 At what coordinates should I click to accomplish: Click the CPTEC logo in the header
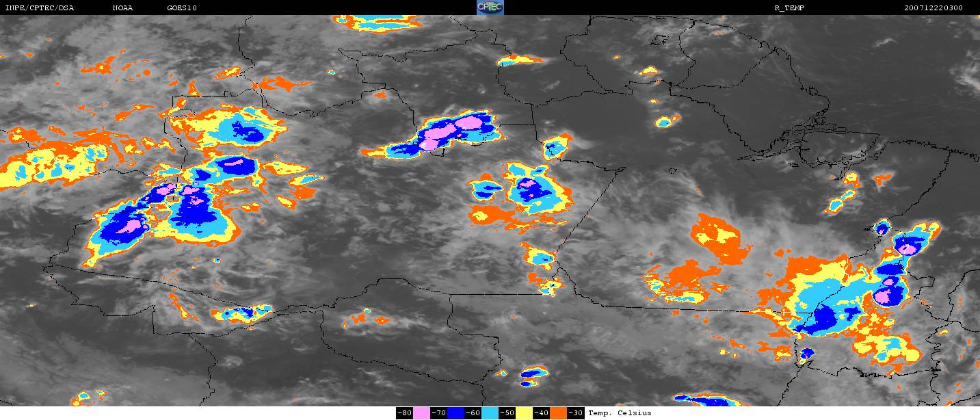(490, 8)
